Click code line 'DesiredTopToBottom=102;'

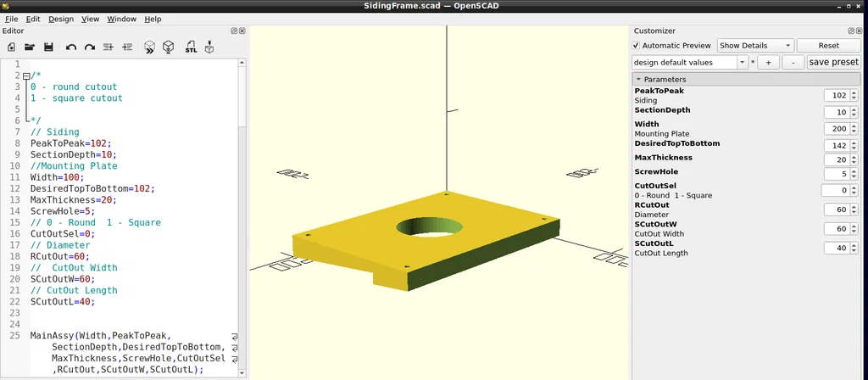92,188
